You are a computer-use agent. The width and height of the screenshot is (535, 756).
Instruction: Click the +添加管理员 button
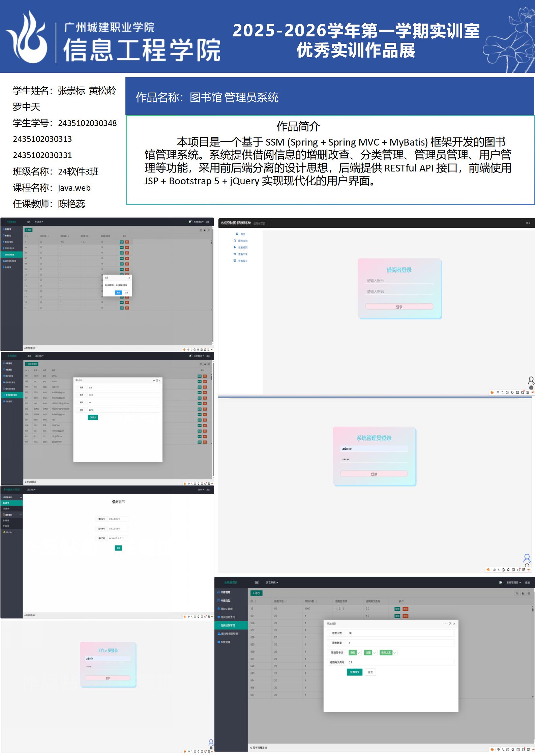[32, 364]
